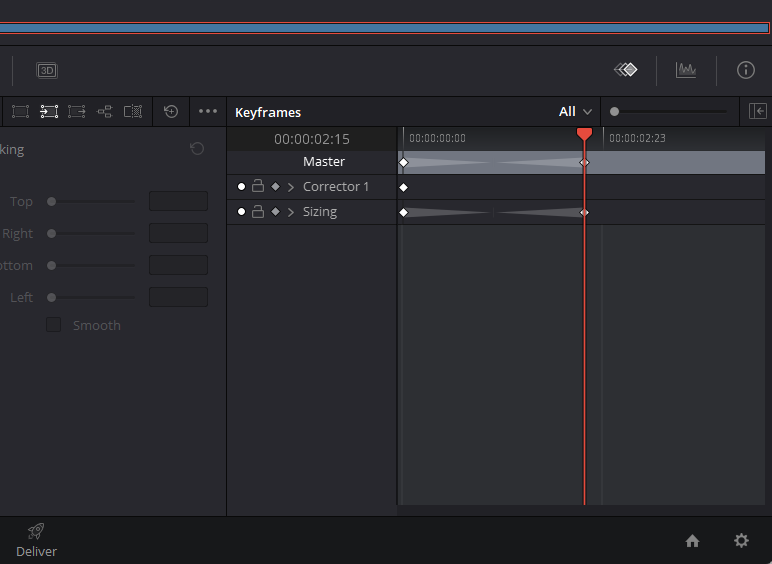Open the Deliver page
This screenshot has height=564, width=772.
tap(36, 540)
